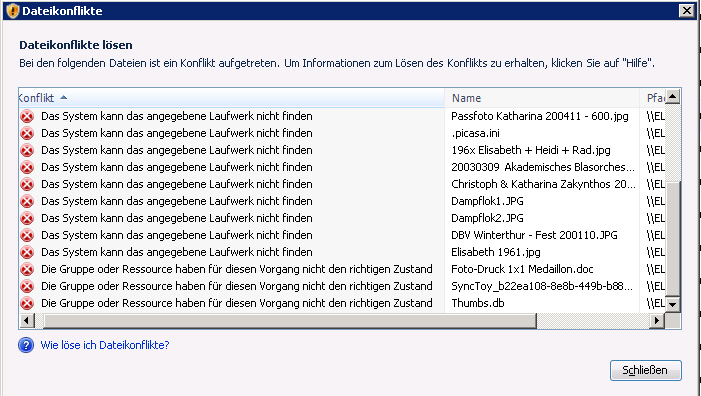701x396 pixels.
Task: Click vertical scrollbar up arrow
Action: coord(673,96)
